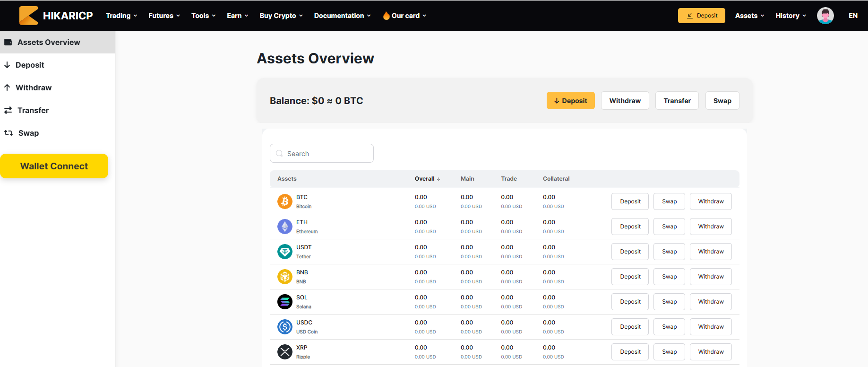Click the up-arrow icon beside sidebar Withdraw
Viewport: 868px width, 367px height.
[7, 87]
